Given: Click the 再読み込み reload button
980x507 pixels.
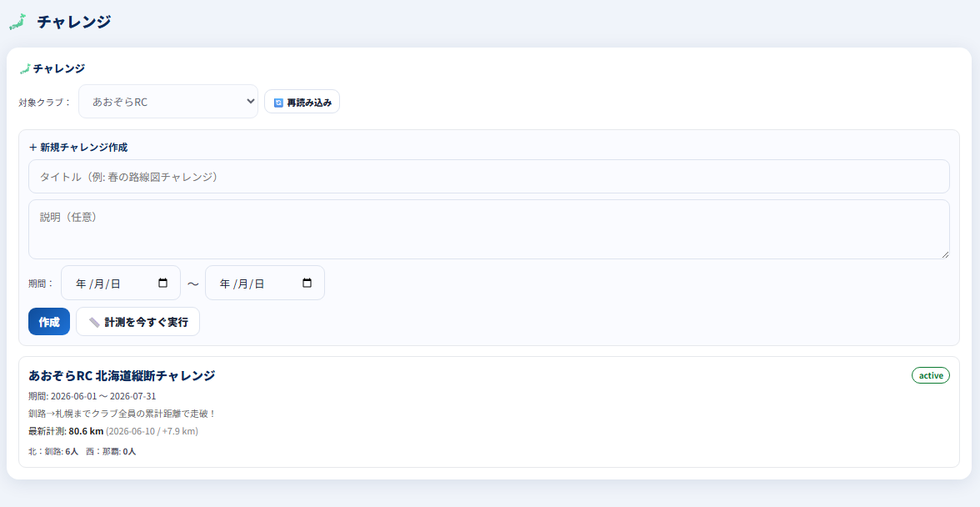Looking at the screenshot, I should (x=302, y=102).
